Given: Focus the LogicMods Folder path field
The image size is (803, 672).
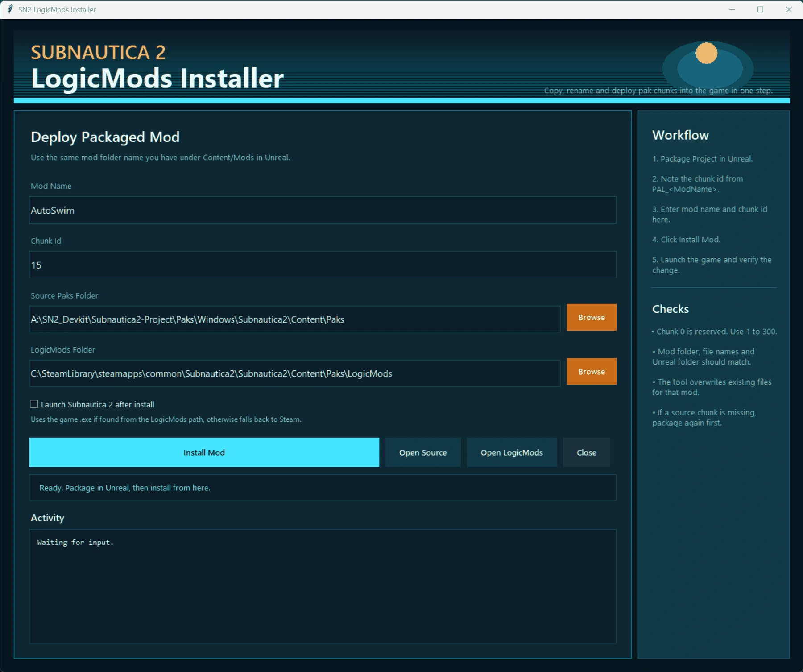Looking at the screenshot, I should coord(294,373).
